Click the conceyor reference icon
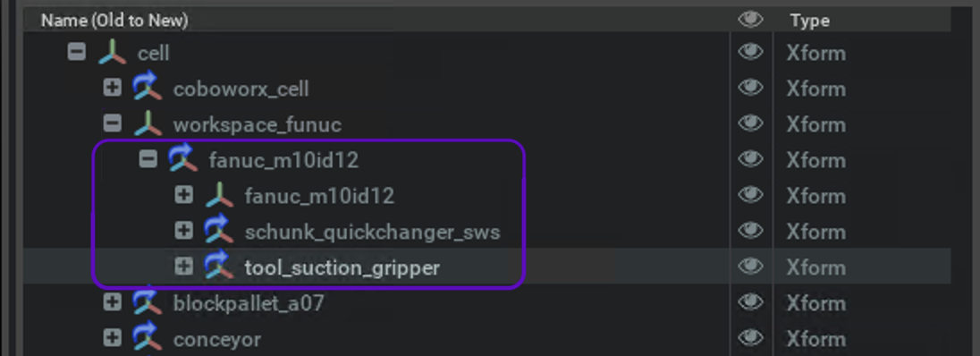Image resolution: width=980 pixels, height=356 pixels. coord(148,336)
